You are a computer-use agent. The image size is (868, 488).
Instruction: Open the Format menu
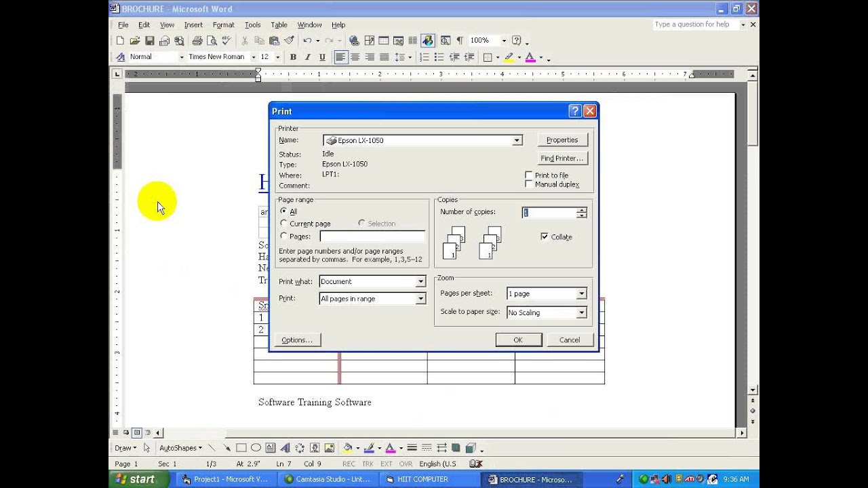[223, 25]
